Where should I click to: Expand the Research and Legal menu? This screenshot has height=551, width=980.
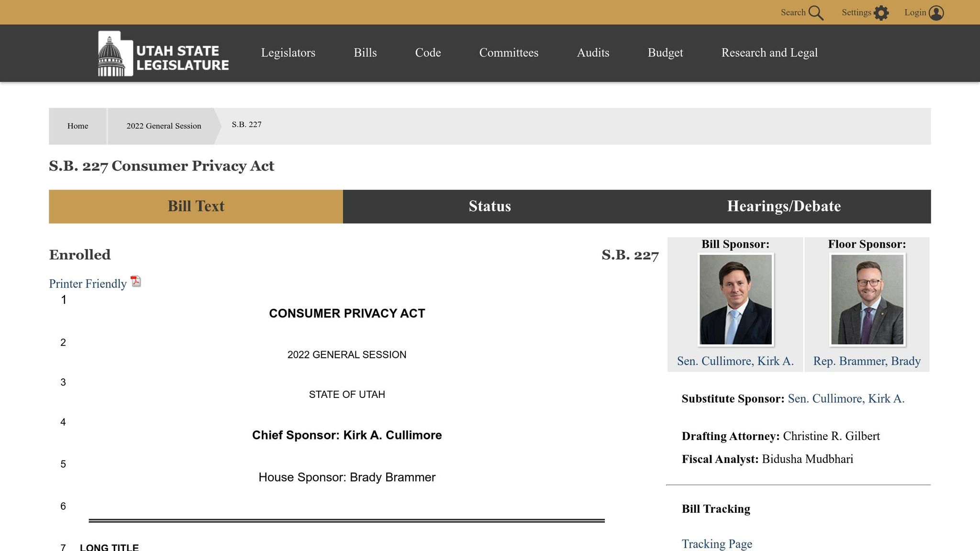point(769,53)
